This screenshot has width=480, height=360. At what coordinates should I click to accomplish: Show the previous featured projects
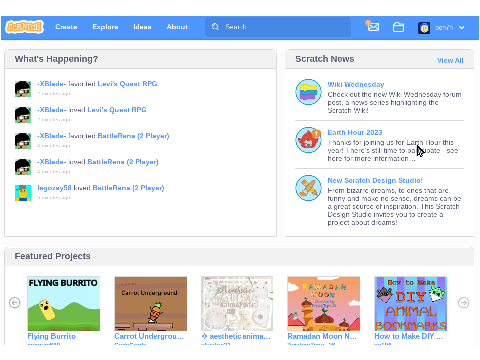(15, 303)
